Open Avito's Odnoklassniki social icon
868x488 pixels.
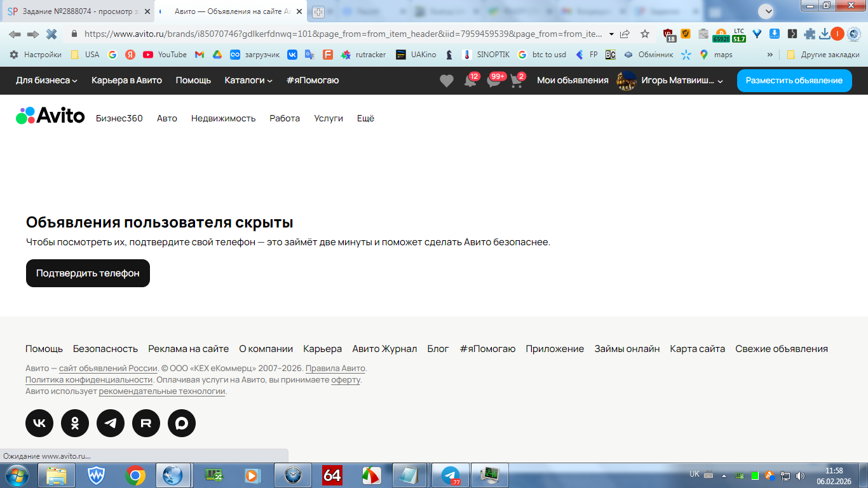click(75, 423)
